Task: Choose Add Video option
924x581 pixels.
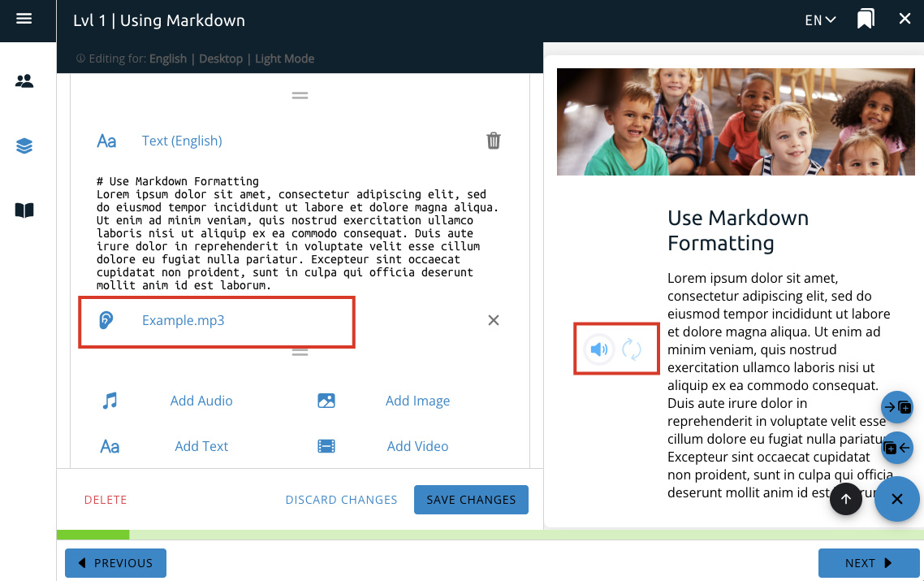Action: pos(417,446)
